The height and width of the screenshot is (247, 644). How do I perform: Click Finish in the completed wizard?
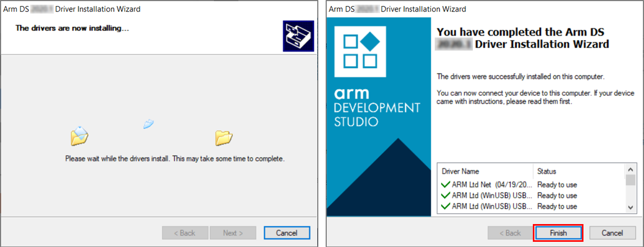[x=558, y=233]
